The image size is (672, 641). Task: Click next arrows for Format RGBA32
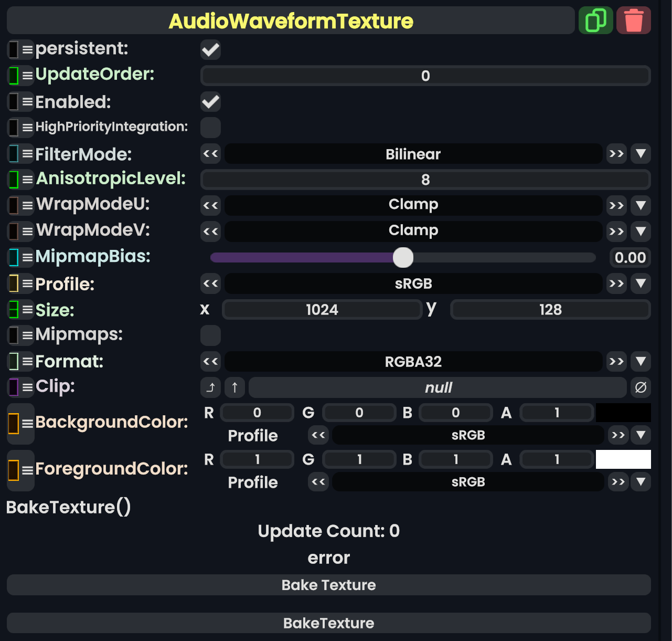coord(616,361)
